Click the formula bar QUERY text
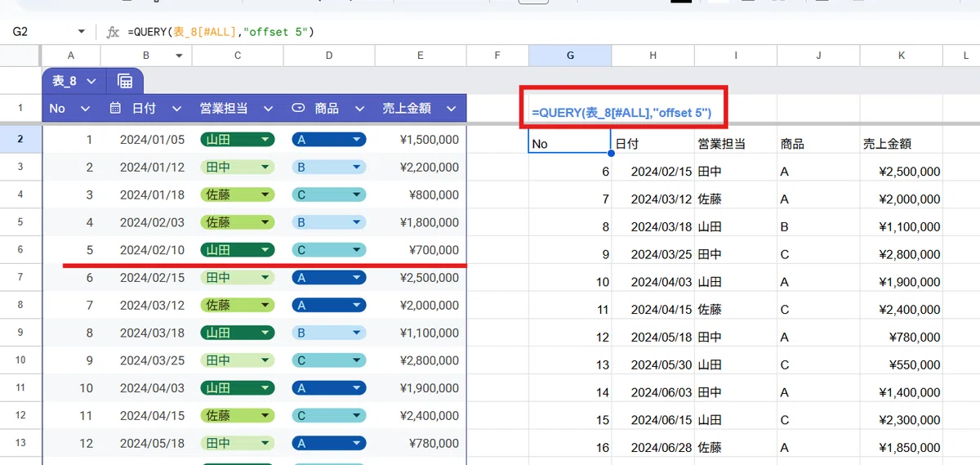 coord(220,31)
